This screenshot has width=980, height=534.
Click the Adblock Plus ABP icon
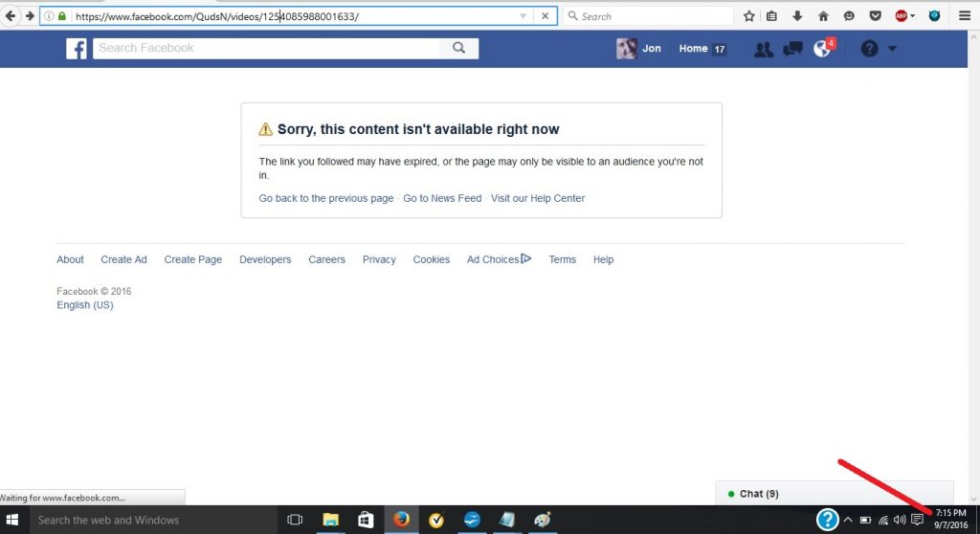point(902,16)
